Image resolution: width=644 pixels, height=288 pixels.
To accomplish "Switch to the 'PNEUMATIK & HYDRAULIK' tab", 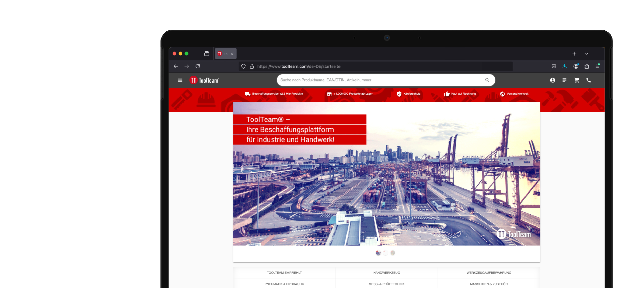I will point(284,284).
